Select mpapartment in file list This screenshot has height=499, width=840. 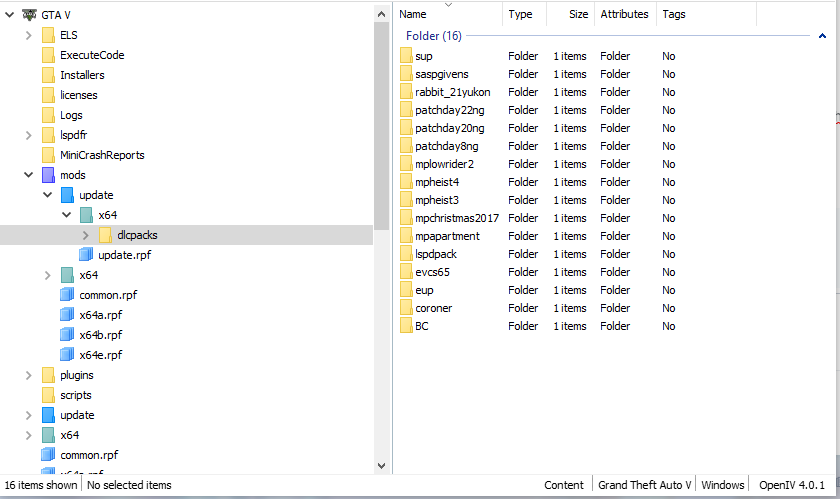(x=447, y=236)
